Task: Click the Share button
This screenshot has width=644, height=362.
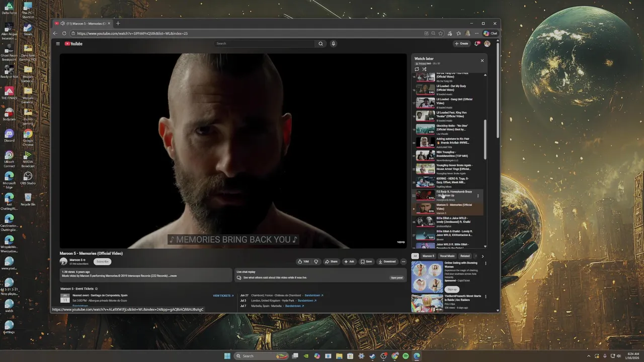Action: tap(331, 261)
